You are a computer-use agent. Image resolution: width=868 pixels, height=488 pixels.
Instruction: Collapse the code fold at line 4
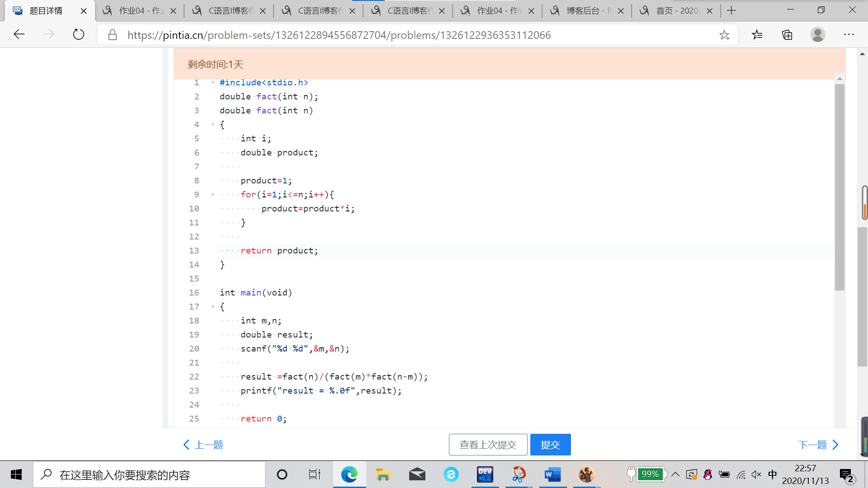[212, 125]
